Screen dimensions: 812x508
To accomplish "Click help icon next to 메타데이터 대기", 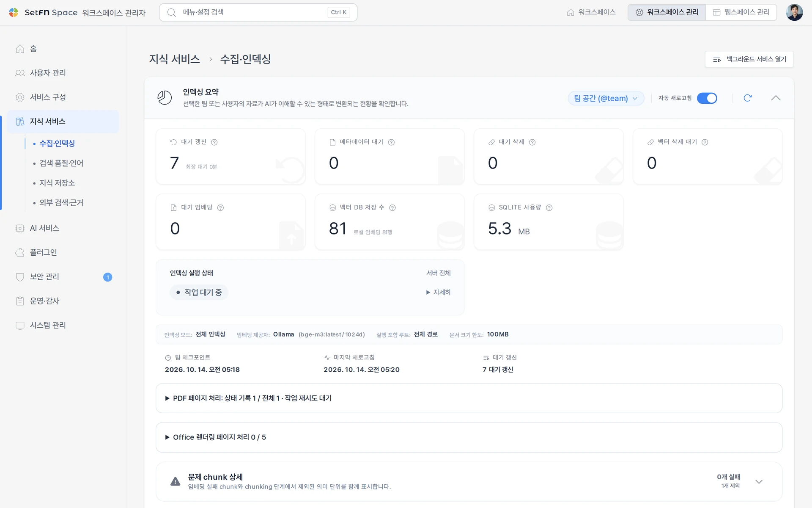I will (391, 142).
